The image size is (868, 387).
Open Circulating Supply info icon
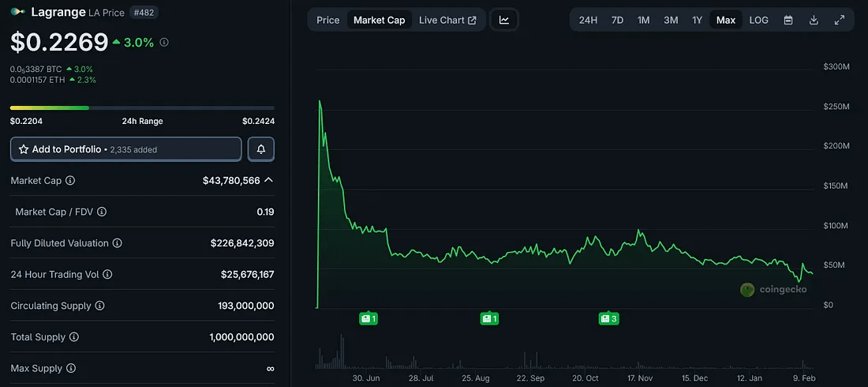pyautogui.click(x=99, y=306)
